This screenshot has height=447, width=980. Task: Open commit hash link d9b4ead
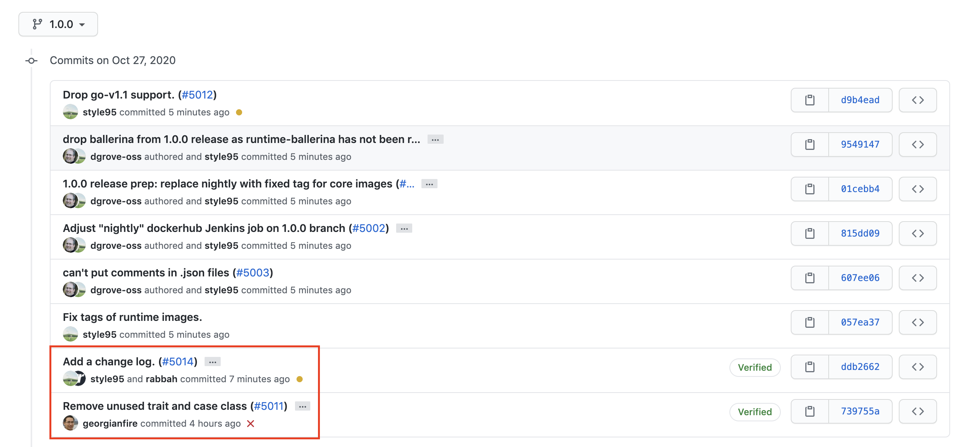860,100
